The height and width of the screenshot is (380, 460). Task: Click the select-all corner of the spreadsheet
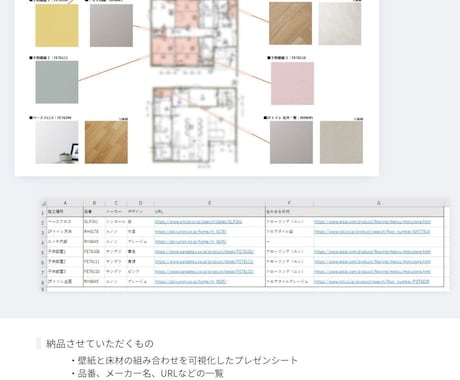(43, 203)
